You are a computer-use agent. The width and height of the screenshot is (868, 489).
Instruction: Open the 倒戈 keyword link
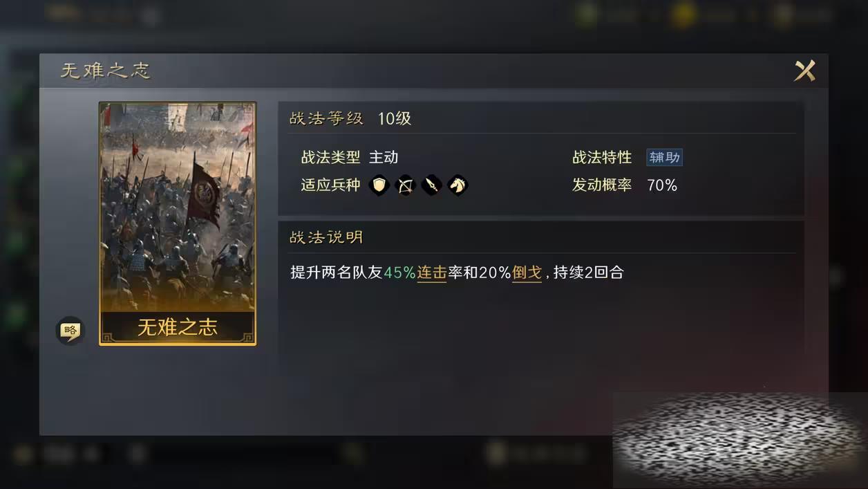(527, 273)
